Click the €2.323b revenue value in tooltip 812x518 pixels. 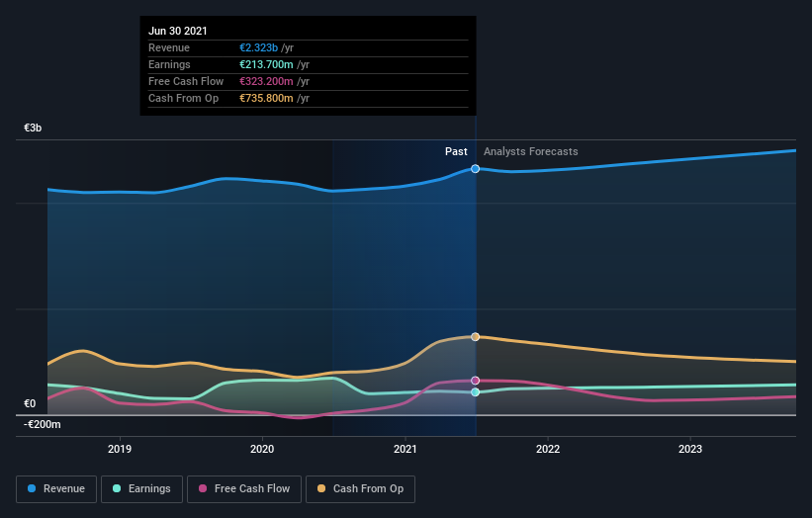click(258, 47)
